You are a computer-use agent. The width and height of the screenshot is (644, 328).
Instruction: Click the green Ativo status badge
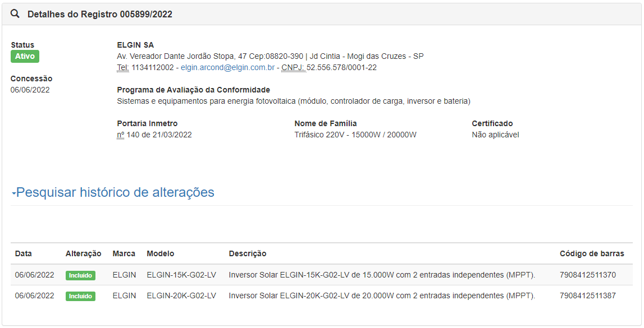tap(25, 56)
